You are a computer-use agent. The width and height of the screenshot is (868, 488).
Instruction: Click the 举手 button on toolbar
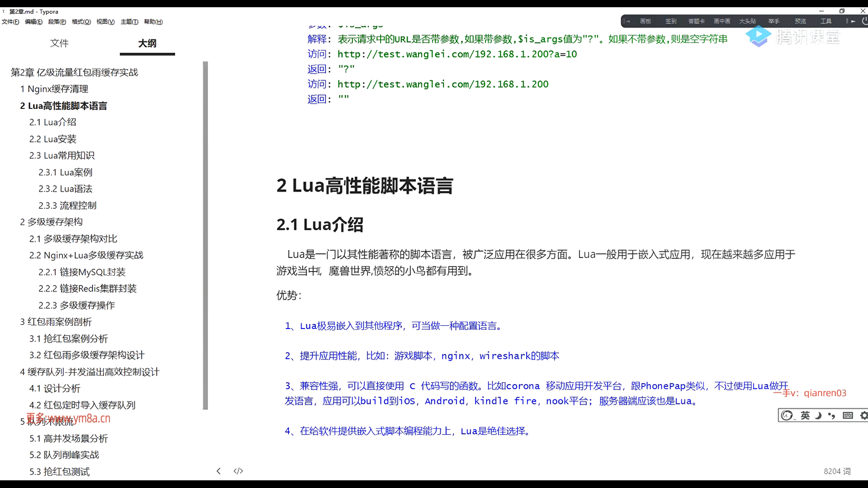pyautogui.click(x=774, y=21)
